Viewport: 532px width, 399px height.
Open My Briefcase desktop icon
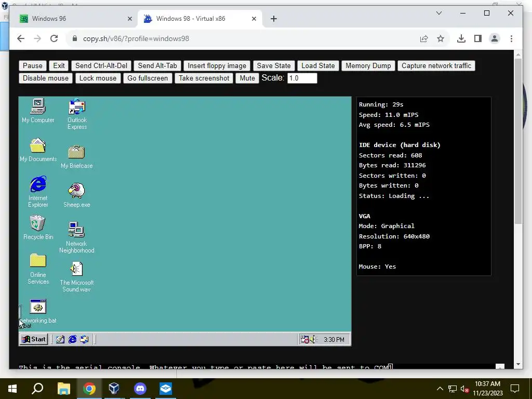(77, 156)
